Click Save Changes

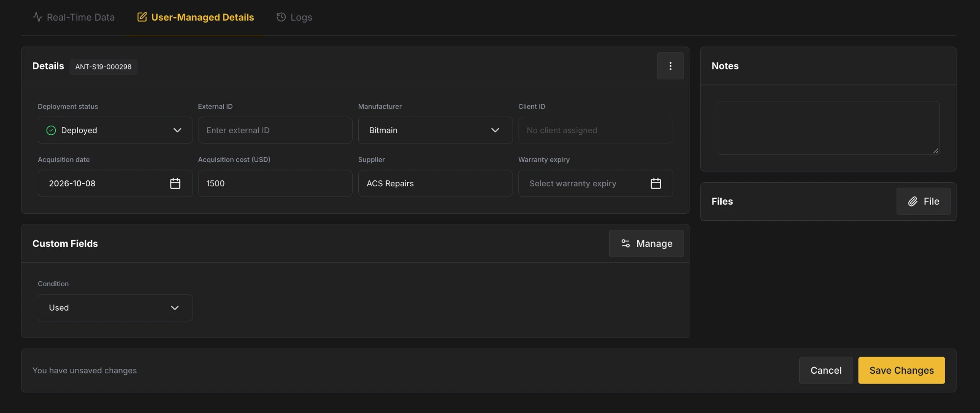902,370
